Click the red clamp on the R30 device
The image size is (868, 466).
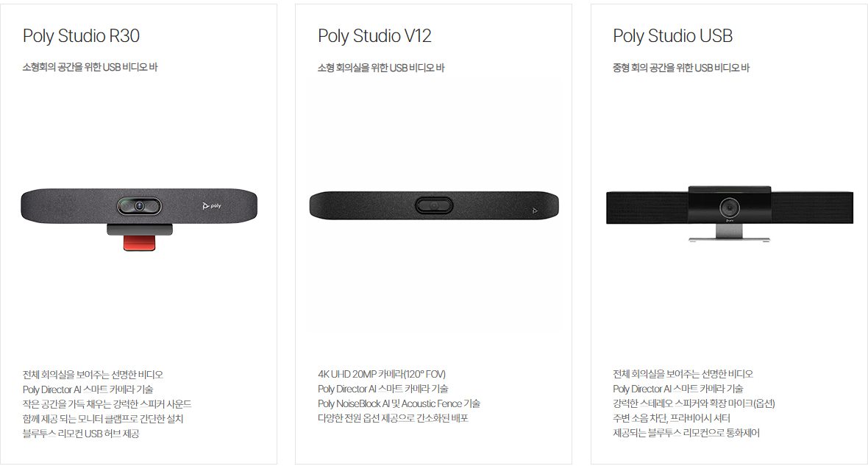140,243
